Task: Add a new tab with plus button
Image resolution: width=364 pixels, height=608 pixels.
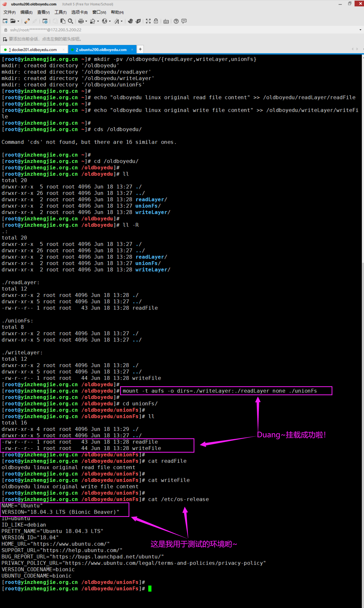Action: 140,49
